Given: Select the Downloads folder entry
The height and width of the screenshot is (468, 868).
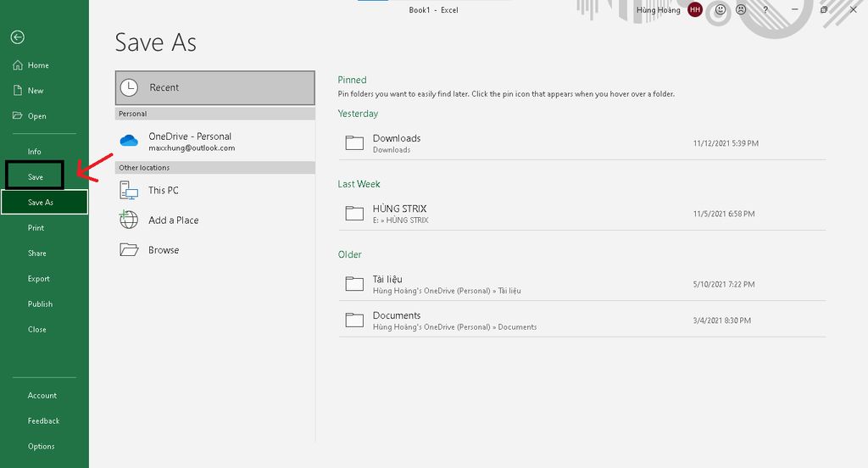Looking at the screenshot, I should point(397,142).
